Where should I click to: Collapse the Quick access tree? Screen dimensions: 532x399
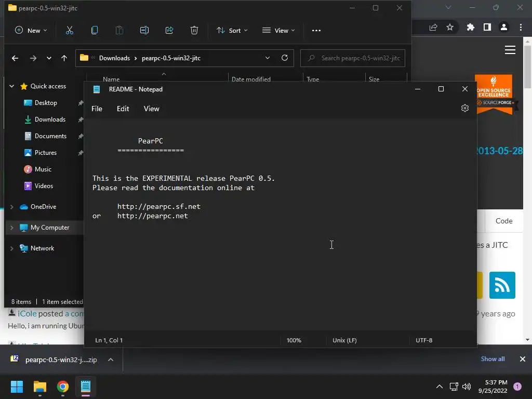pos(11,86)
